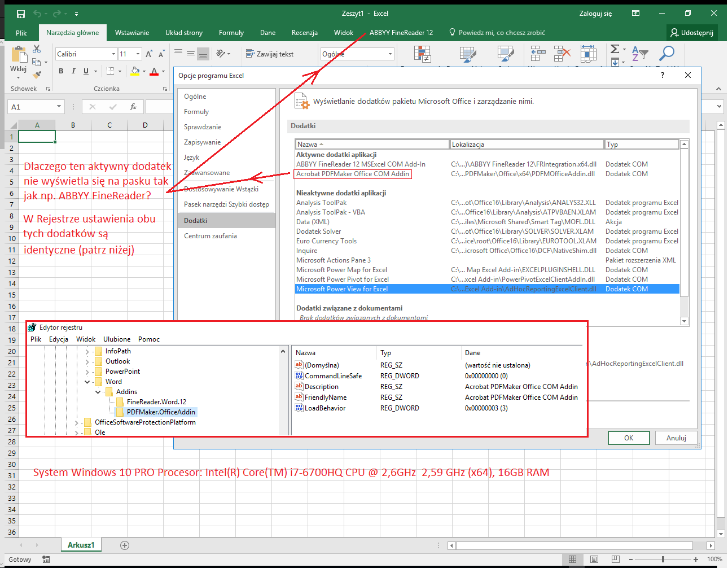The width and height of the screenshot is (728, 568).
Task: Click the Cell Styles icon
Action: coord(505,54)
